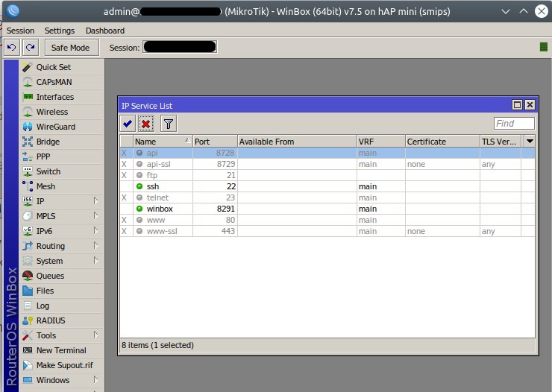552x392 pixels.
Task: Click the VRF column header
Action: click(381, 142)
